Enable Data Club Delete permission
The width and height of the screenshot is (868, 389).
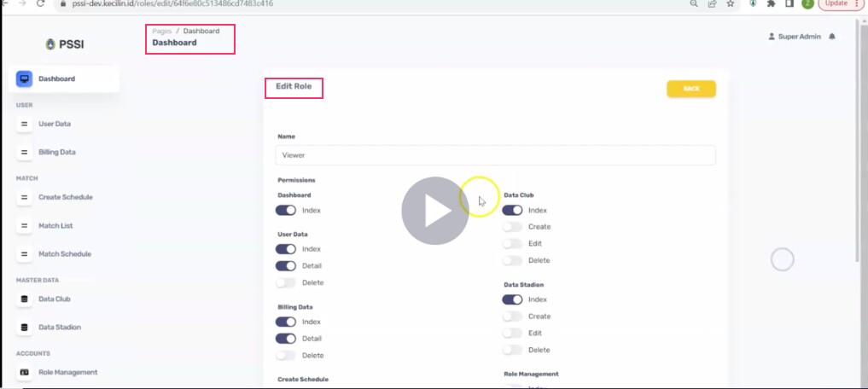[x=512, y=260]
